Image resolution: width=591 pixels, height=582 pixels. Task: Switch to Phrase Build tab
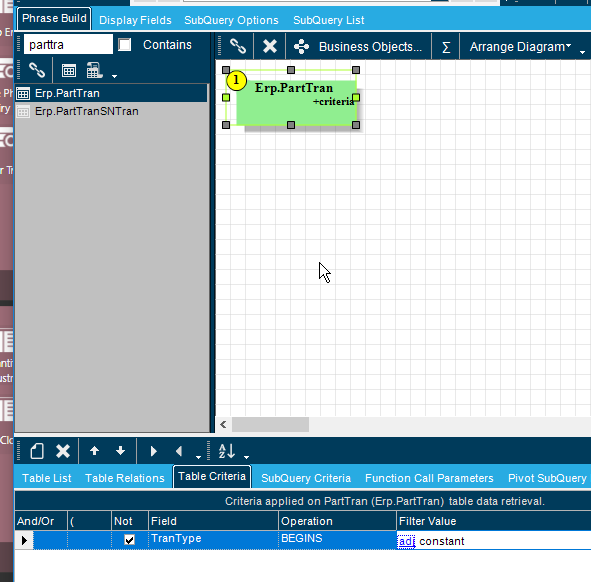(54, 18)
